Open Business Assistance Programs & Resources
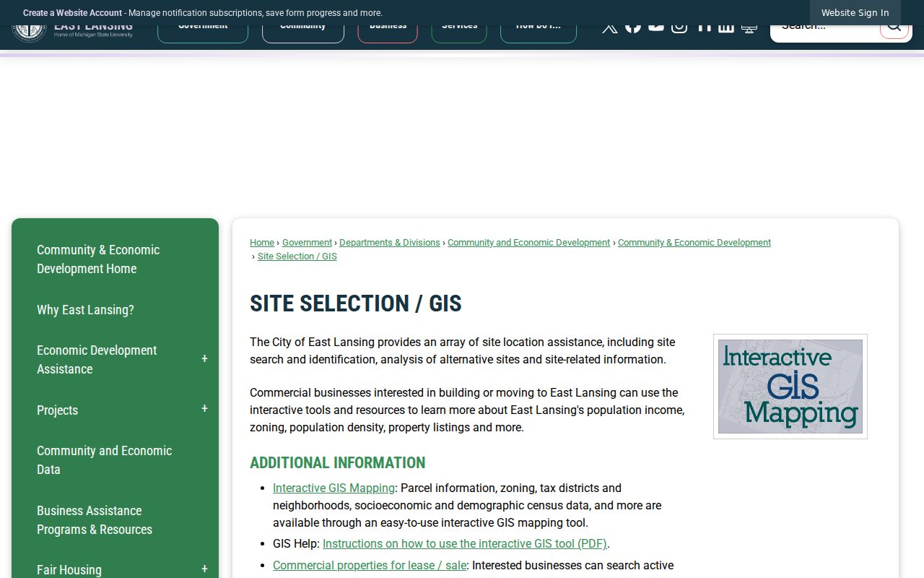 [95, 520]
